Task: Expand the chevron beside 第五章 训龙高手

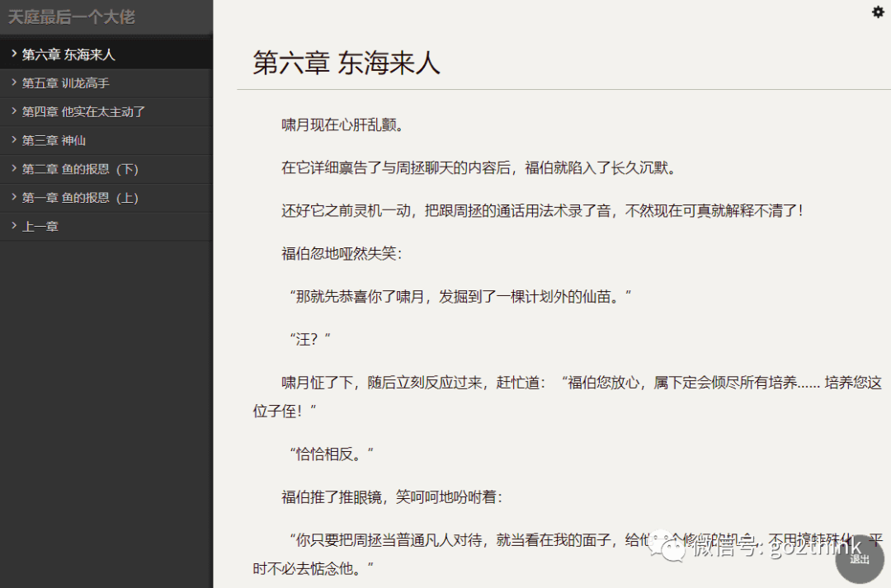Action: tap(14, 82)
